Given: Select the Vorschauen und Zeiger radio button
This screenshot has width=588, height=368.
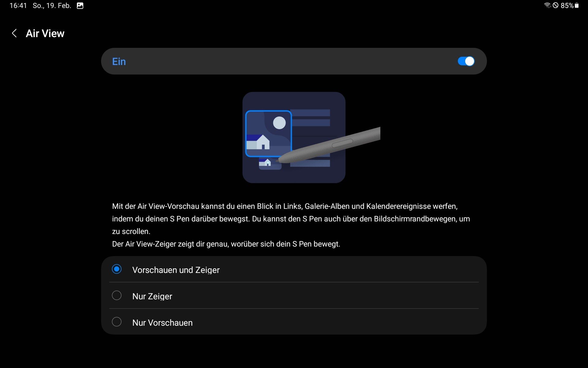Looking at the screenshot, I should click(x=117, y=269).
